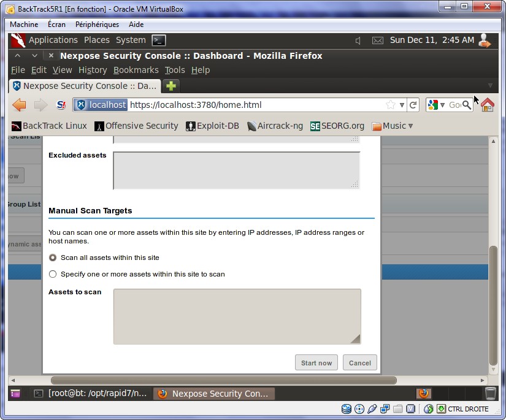Click the grey forward arrow in Firefox
The image size is (506, 420).
40,105
